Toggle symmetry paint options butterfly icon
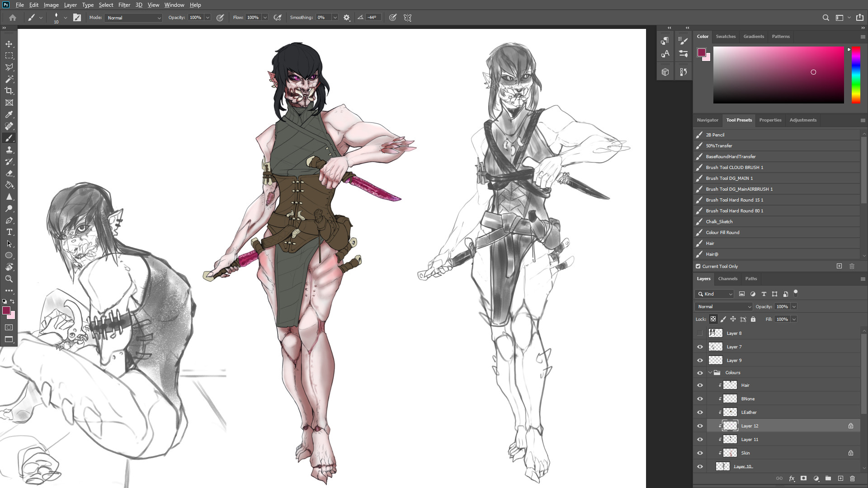The image size is (868, 488). coord(407,18)
